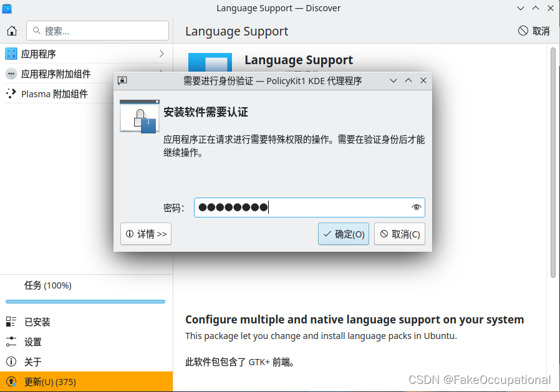Click the lock authentication icon in dialog
This screenshot has width=560, height=392.
140,117
